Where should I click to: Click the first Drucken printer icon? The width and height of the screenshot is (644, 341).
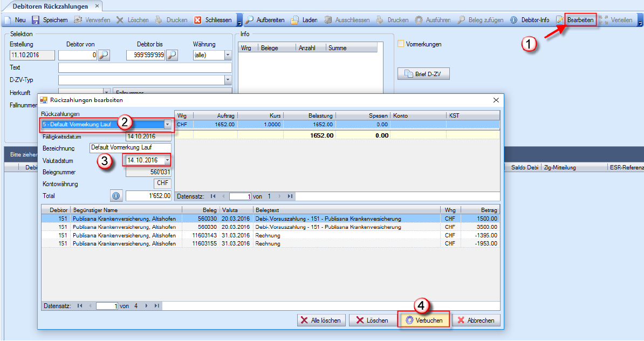(159, 20)
